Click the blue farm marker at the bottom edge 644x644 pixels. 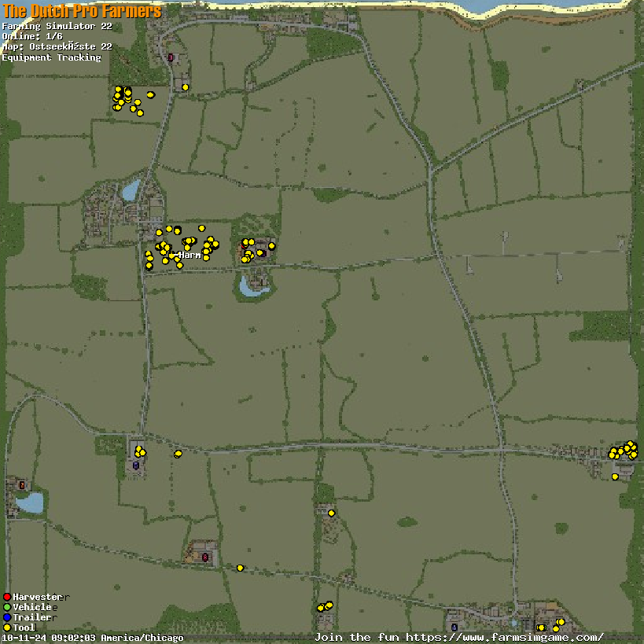click(x=454, y=627)
